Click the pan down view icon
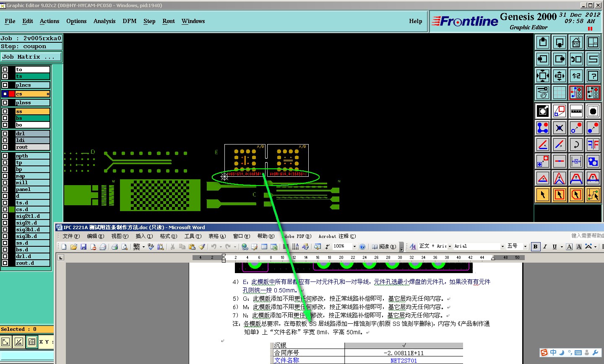 [x=560, y=42]
